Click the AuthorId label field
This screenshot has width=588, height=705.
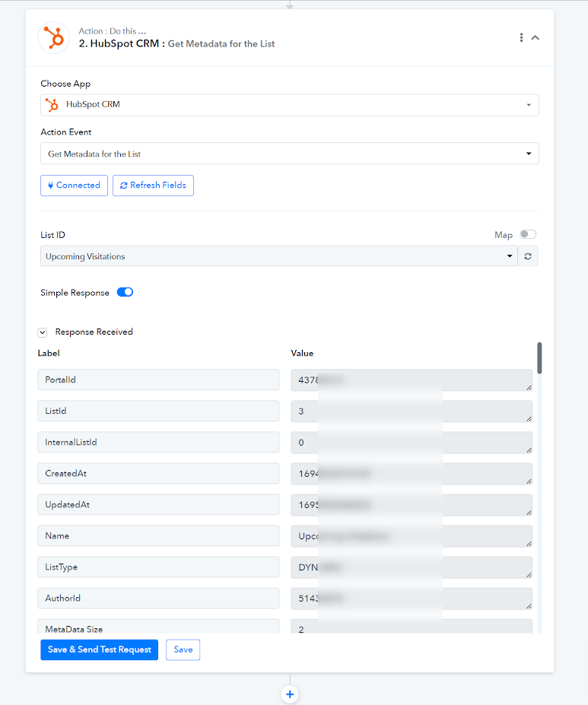tap(158, 599)
